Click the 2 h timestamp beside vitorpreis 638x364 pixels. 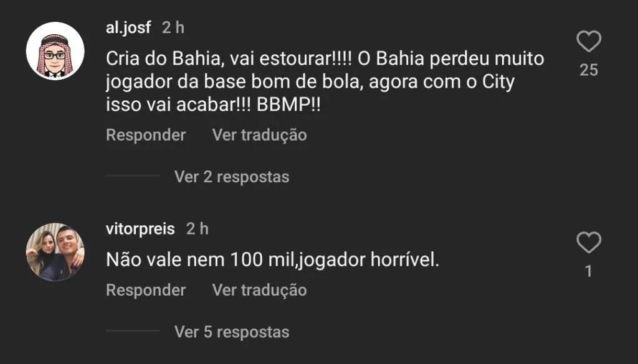point(197,228)
